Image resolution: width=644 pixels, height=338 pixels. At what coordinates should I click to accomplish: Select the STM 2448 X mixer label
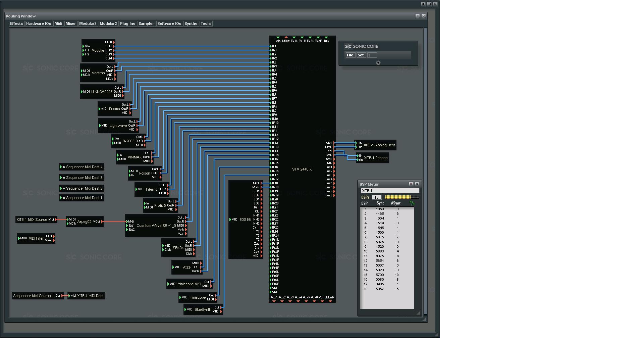pos(302,169)
